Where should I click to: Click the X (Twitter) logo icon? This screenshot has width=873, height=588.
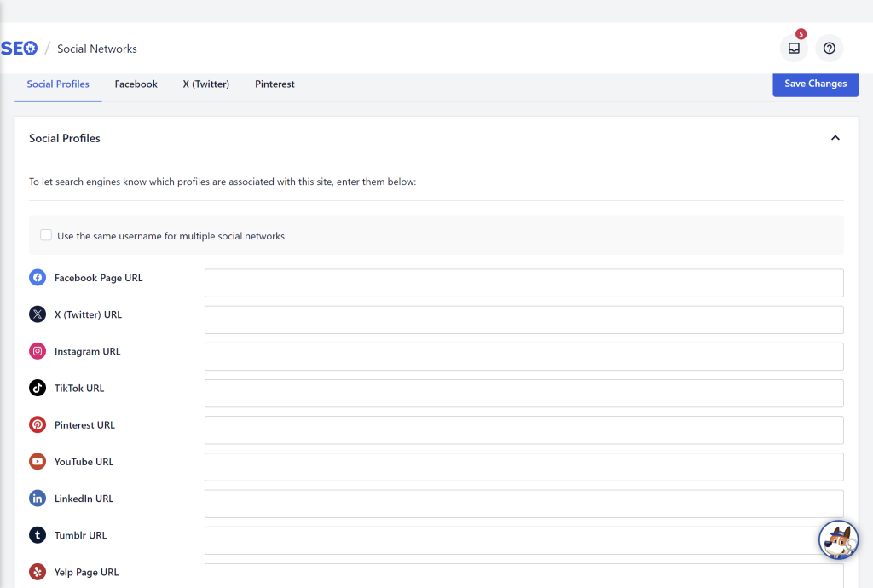click(x=38, y=314)
